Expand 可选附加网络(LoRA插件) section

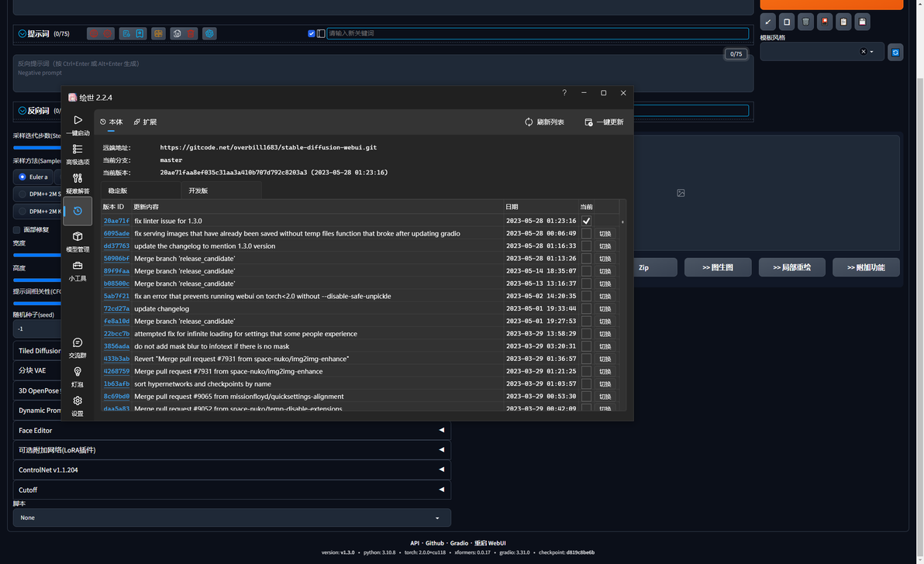coord(232,450)
